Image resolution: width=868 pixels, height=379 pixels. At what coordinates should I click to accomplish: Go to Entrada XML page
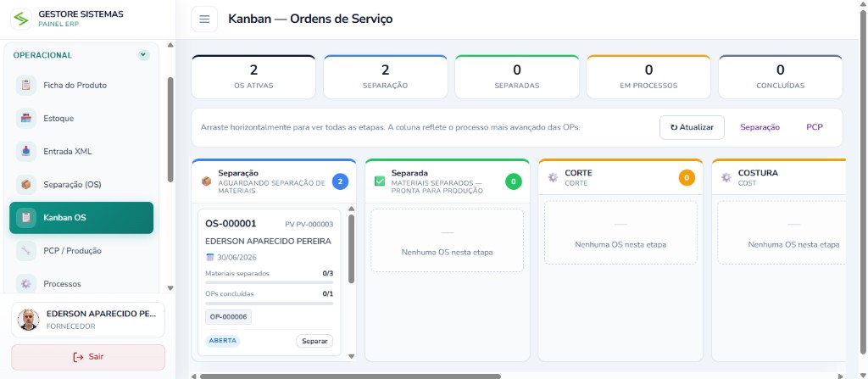pos(81,151)
